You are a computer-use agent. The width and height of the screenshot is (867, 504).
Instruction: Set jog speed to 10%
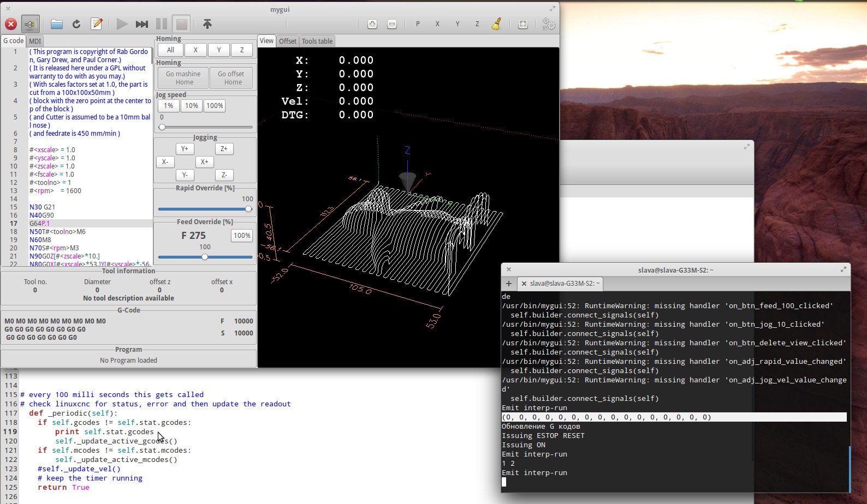tap(192, 106)
